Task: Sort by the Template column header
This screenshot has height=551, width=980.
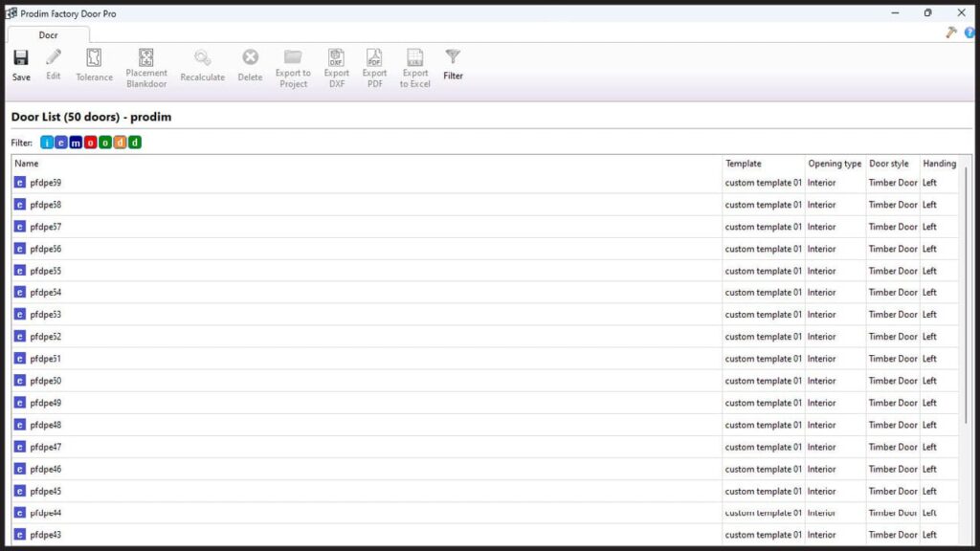Action: (744, 164)
